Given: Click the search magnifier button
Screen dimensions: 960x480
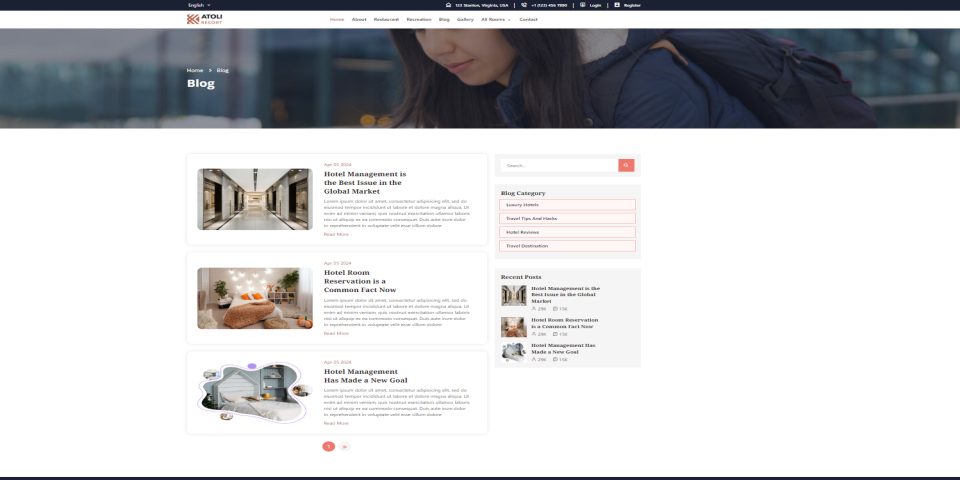Looking at the screenshot, I should pyautogui.click(x=626, y=165).
